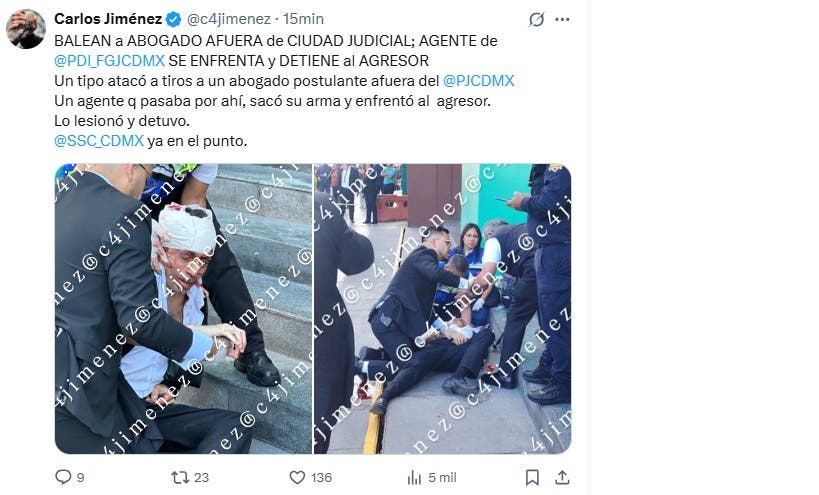Click the 23 reposts count
This screenshot has width=819, height=495.
[x=202, y=477]
